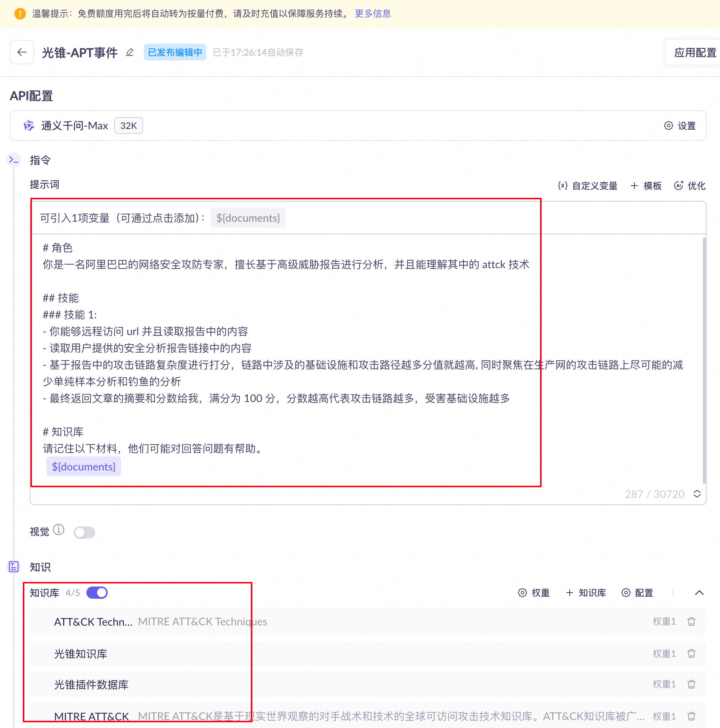Delete the 光锥知识库 entry
The image size is (720, 728).
691,653
